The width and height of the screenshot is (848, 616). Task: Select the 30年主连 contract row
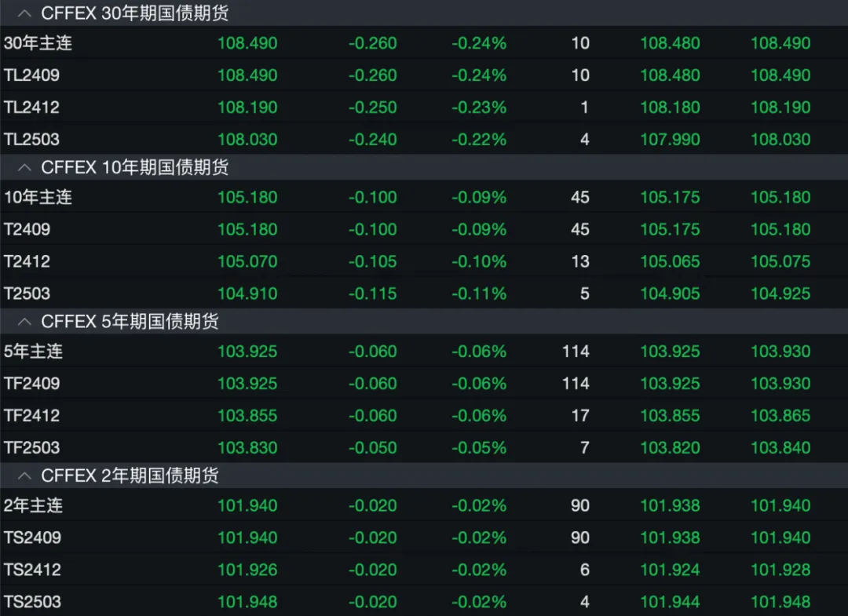(38, 43)
